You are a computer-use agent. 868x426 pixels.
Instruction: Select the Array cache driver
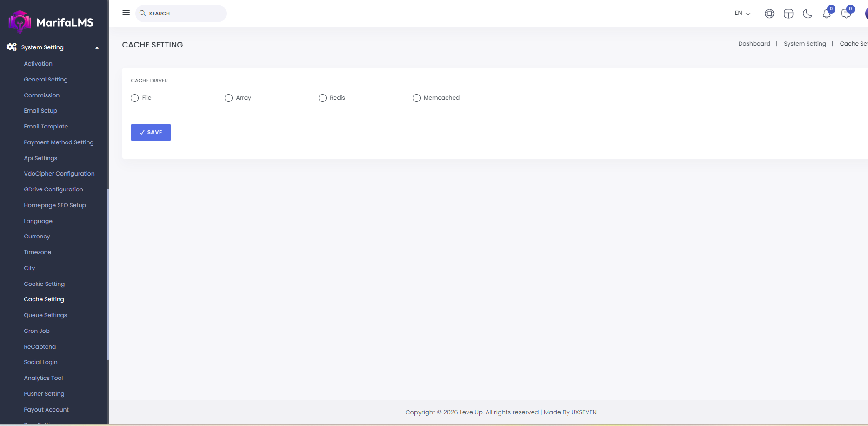228,98
